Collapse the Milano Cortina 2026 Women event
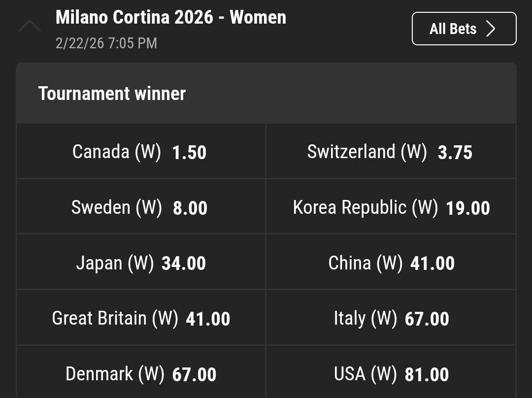The width and height of the screenshot is (532, 398). 30,26
